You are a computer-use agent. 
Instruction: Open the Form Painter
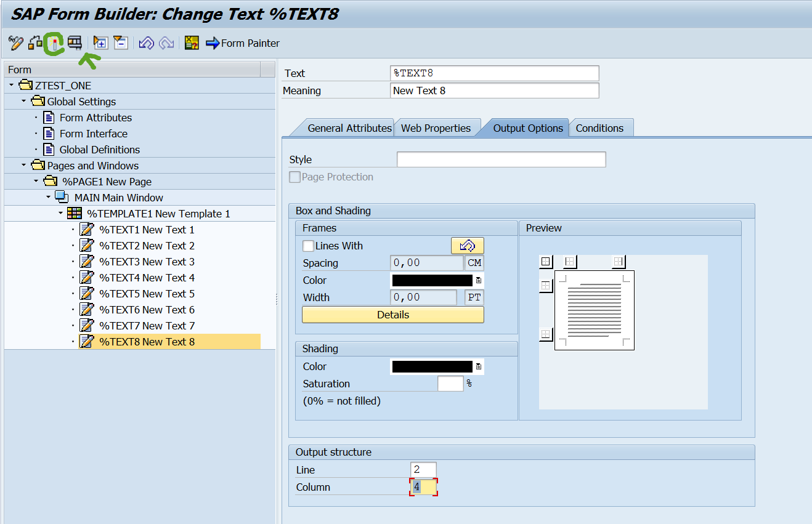point(243,43)
